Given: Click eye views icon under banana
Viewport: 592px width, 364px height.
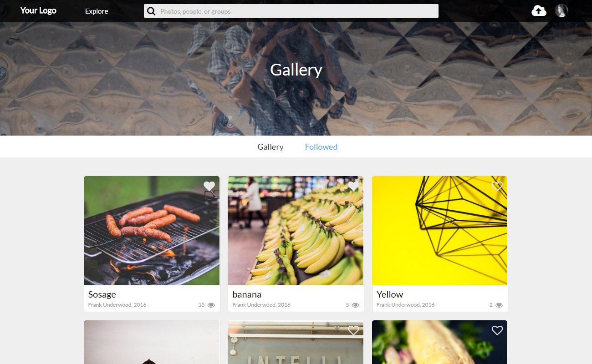Looking at the screenshot, I should [x=355, y=305].
